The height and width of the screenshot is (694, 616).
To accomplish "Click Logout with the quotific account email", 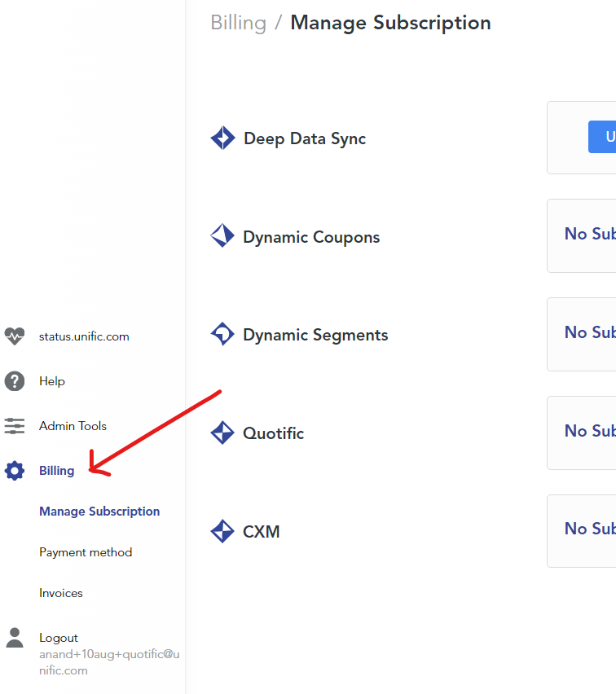I will click(x=57, y=638).
